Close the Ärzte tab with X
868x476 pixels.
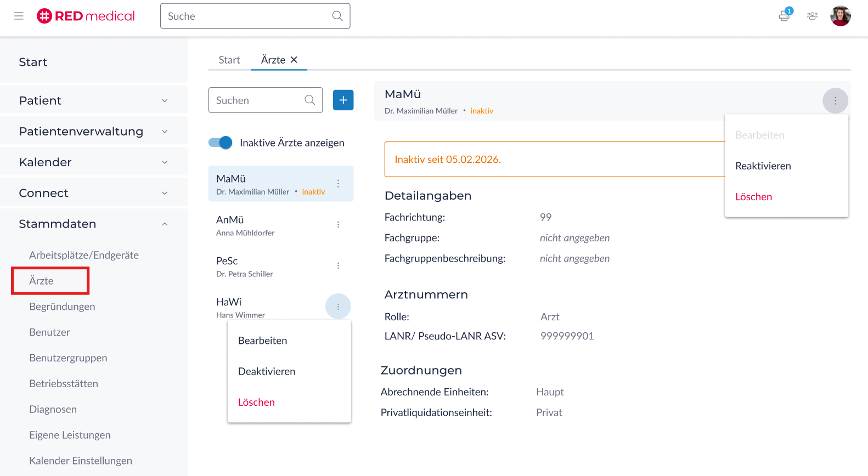pyautogui.click(x=294, y=60)
